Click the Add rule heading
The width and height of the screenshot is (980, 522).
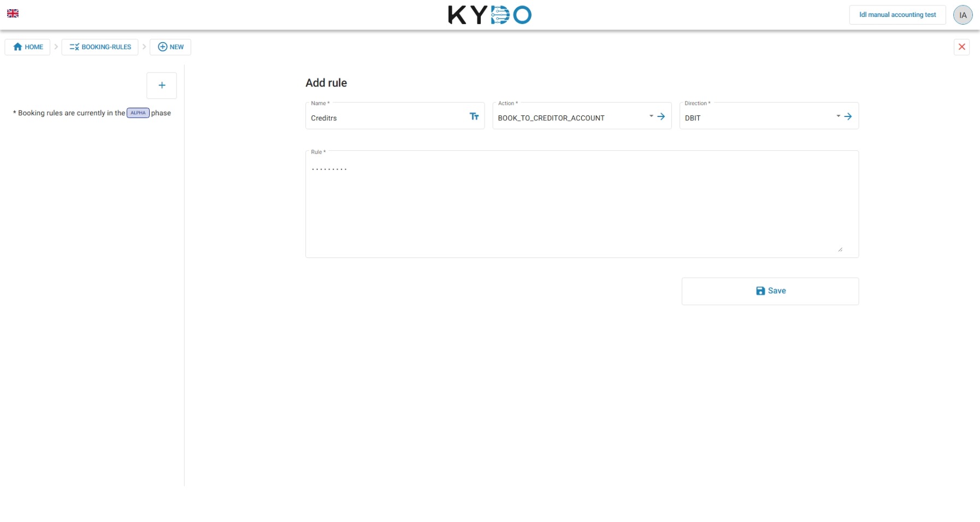326,83
